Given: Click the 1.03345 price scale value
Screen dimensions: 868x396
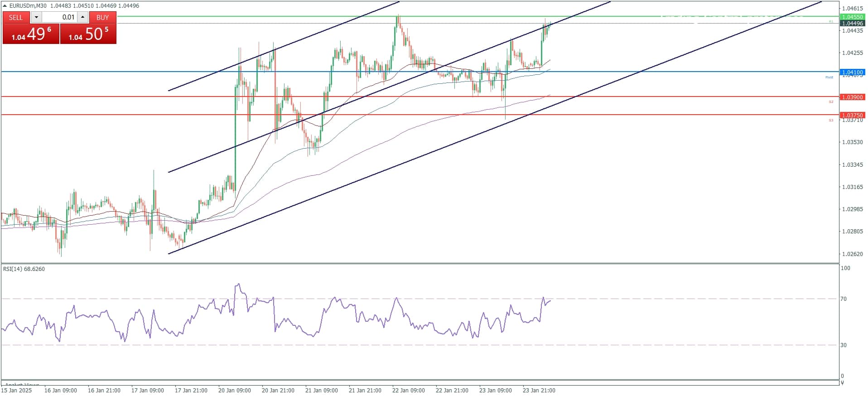Looking at the screenshot, I should pos(852,165).
